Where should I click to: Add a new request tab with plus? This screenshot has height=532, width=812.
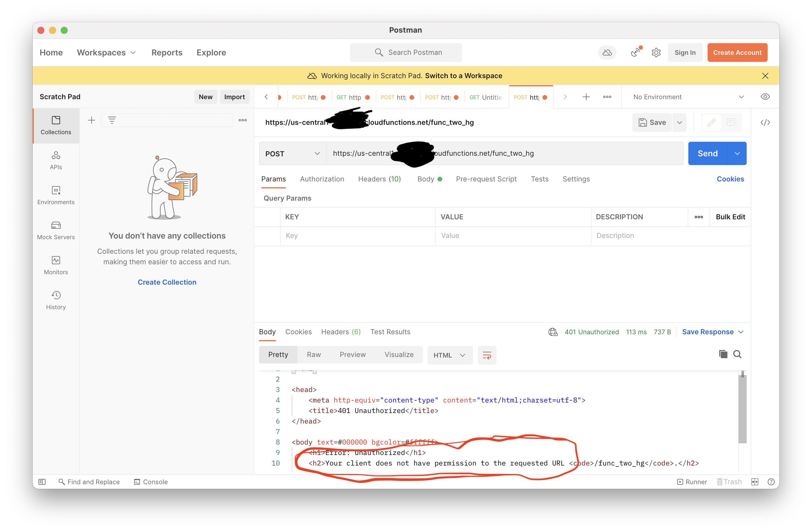[586, 97]
